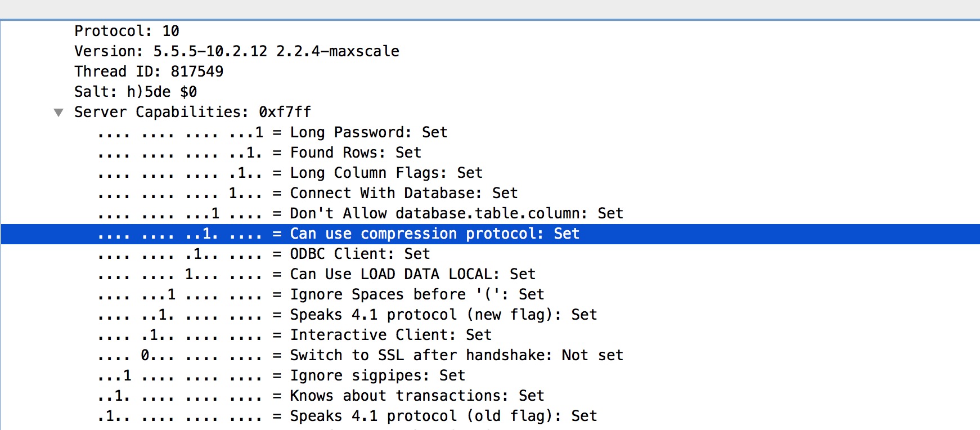Select Speaks 4.1 protocol (new flag) row

(443, 315)
